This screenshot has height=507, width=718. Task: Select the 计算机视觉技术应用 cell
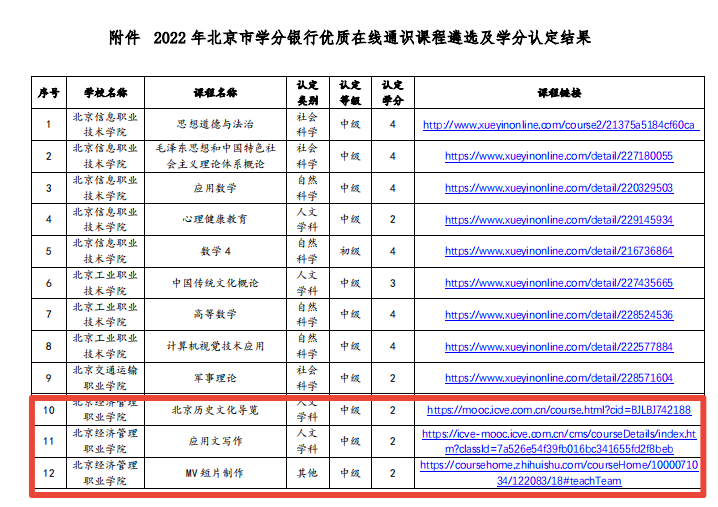215,347
